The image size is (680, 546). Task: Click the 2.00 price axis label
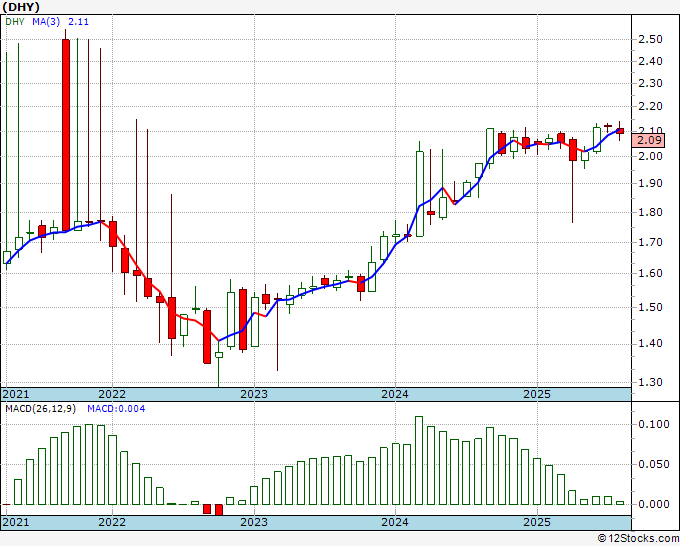coord(651,156)
